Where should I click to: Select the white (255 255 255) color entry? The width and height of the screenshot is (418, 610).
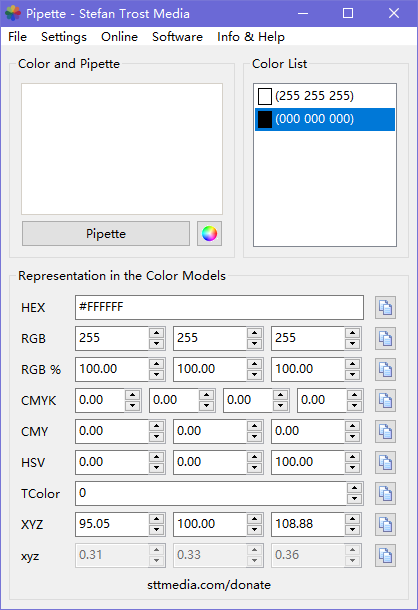(x=325, y=96)
